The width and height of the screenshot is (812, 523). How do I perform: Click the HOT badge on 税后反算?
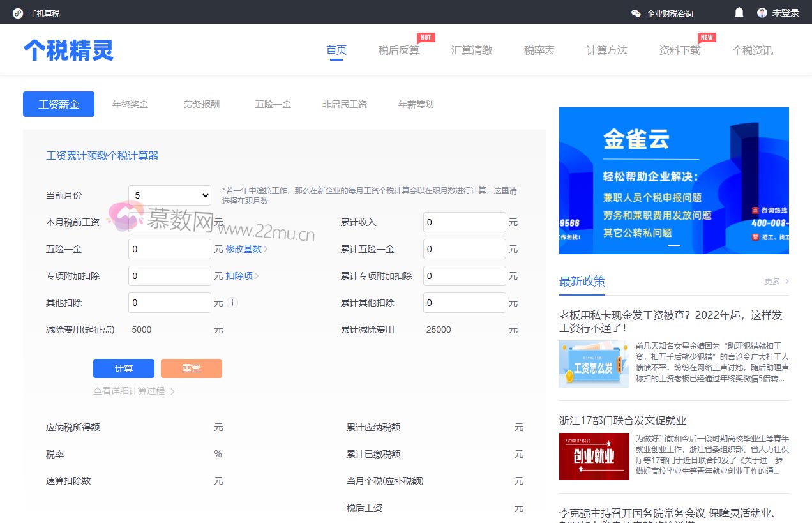426,37
